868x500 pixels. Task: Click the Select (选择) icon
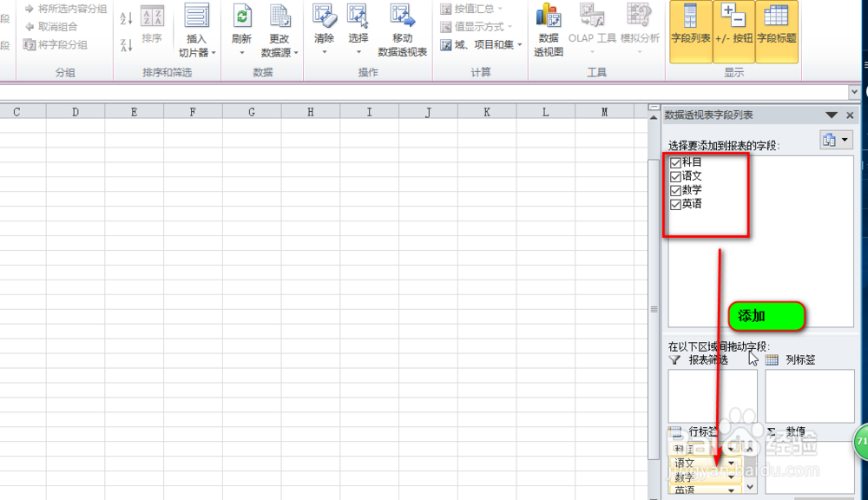click(x=358, y=16)
